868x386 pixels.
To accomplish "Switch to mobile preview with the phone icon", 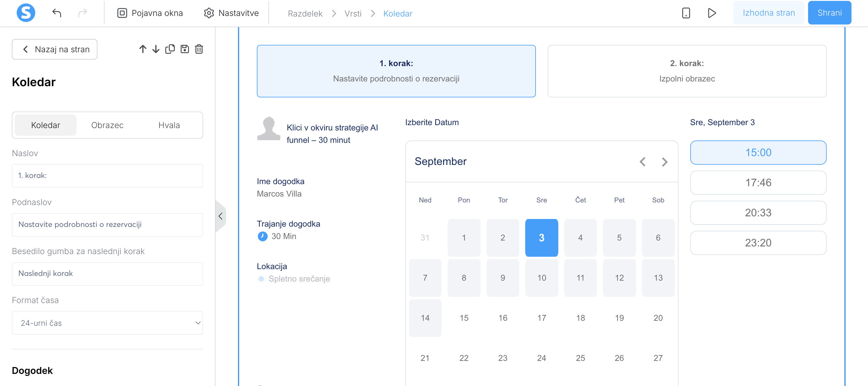I will click(x=686, y=13).
